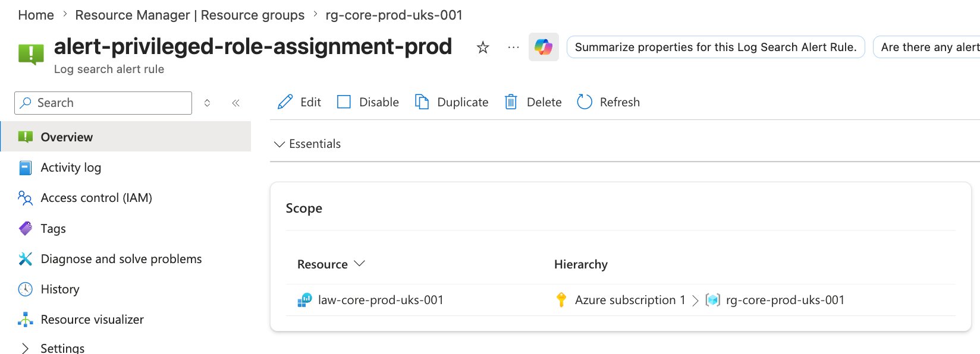This screenshot has height=354, width=980.
Task: Click the Resource visualizer diagram icon
Action: click(26, 320)
